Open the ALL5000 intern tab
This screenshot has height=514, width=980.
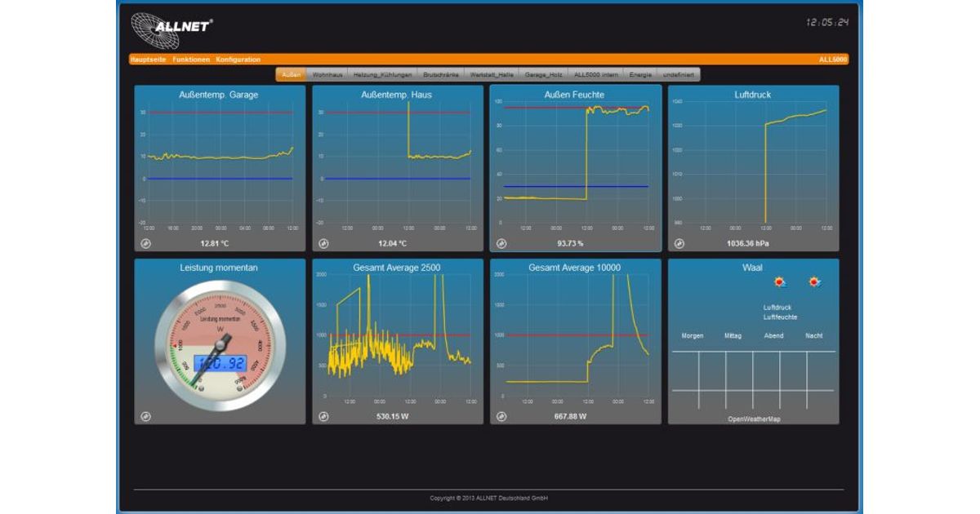[595, 75]
